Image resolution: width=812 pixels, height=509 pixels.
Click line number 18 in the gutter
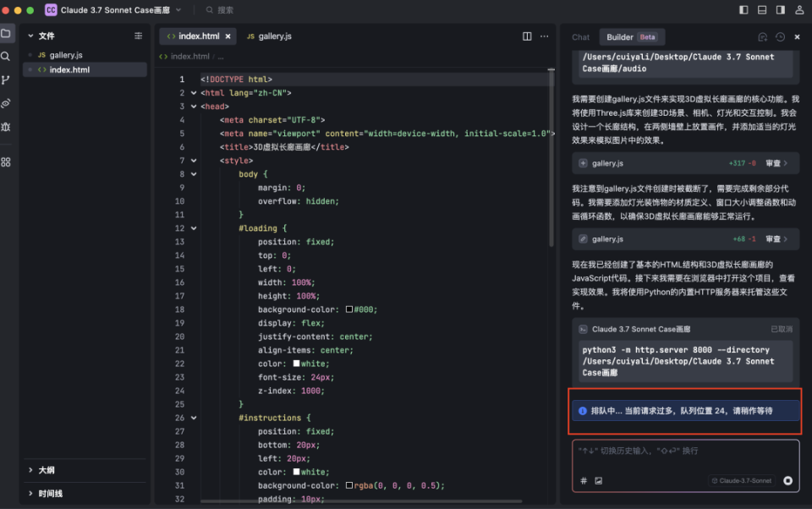179,309
